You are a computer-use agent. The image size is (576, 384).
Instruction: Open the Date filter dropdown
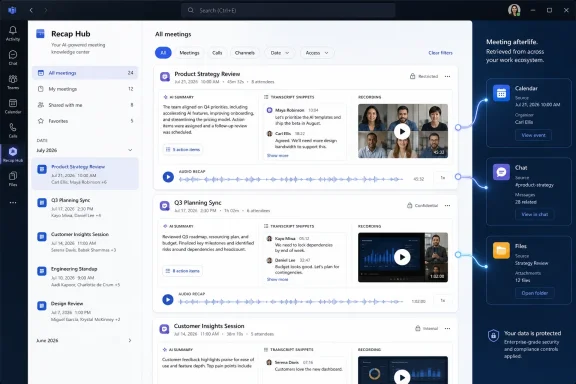[x=280, y=53]
